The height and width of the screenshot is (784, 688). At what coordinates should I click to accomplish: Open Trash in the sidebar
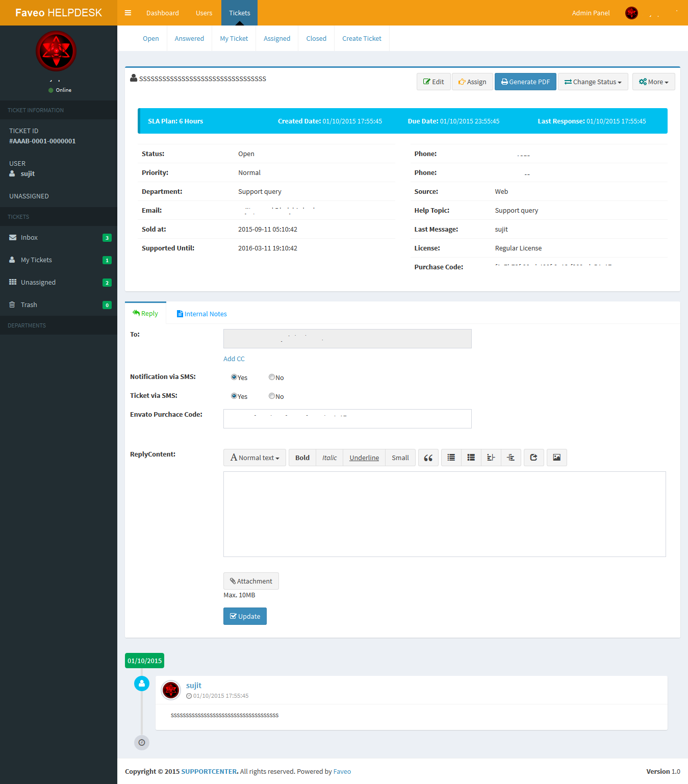pyautogui.click(x=59, y=305)
